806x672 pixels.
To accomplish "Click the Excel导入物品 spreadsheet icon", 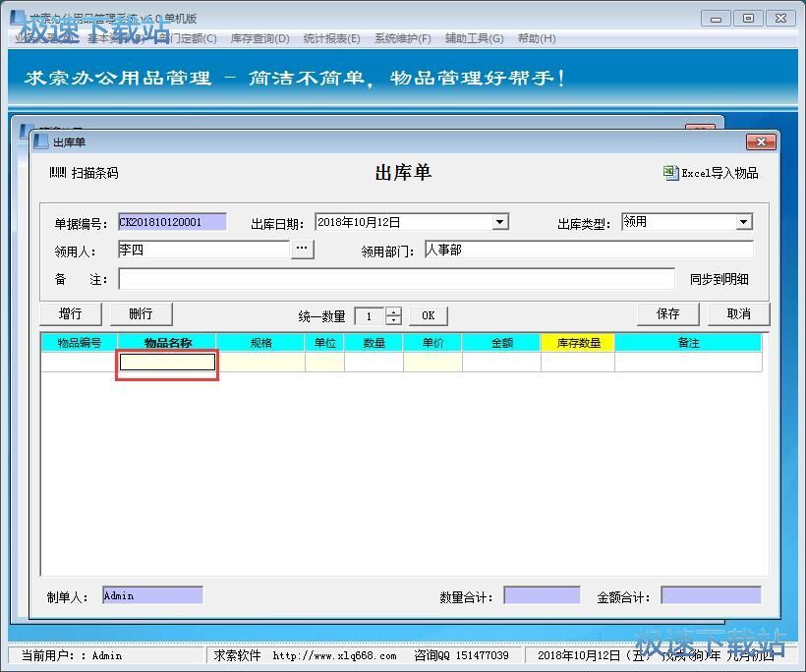I will (x=670, y=173).
